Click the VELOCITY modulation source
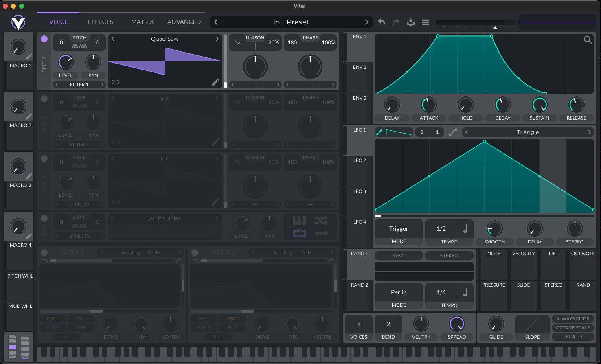Viewport: 601px width, 364px height. tap(523, 264)
